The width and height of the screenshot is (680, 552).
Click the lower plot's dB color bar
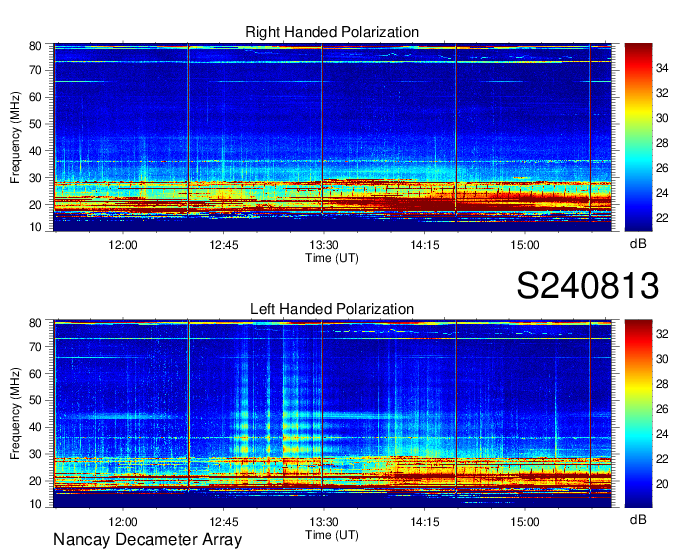coord(638,414)
